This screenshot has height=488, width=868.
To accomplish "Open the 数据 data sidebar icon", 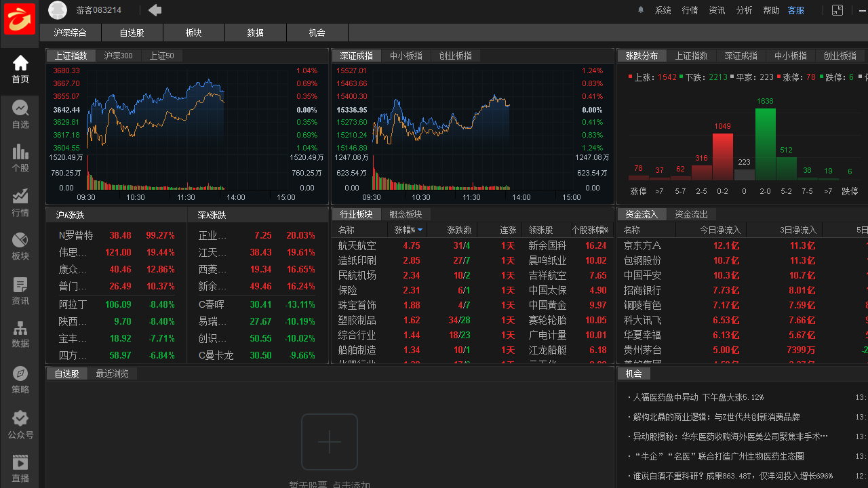I will [20, 334].
